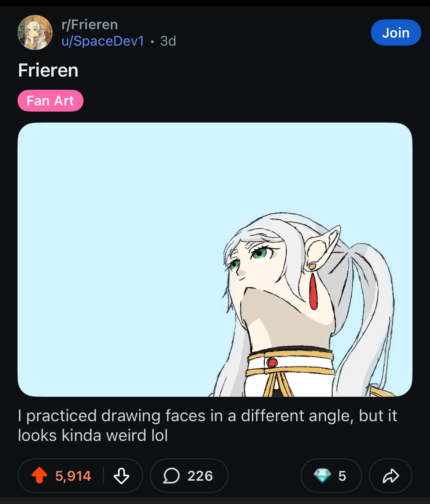This screenshot has width=430, height=504.
Task: Open the r/Frieren subreddit link
Action: point(90,25)
